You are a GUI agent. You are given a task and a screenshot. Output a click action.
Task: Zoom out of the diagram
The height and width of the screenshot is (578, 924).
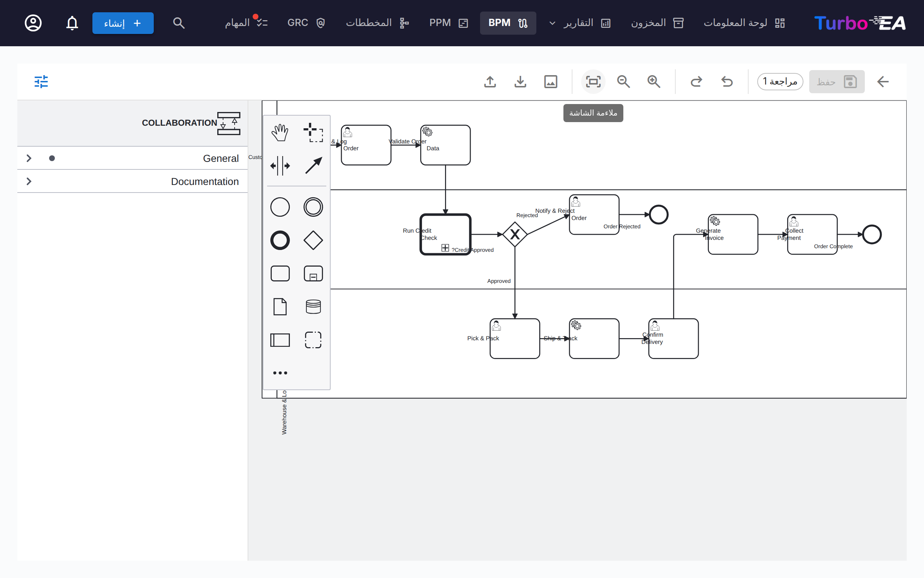[x=623, y=81]
